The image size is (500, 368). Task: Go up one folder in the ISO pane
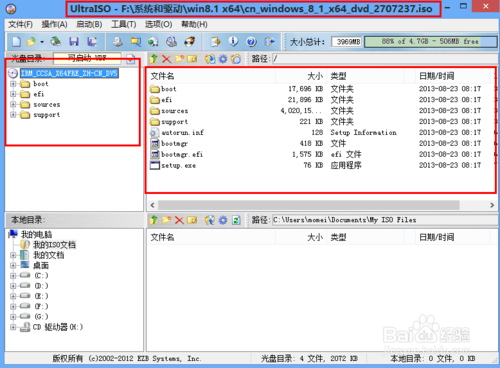pyautogui.click(x=153, y=59)
